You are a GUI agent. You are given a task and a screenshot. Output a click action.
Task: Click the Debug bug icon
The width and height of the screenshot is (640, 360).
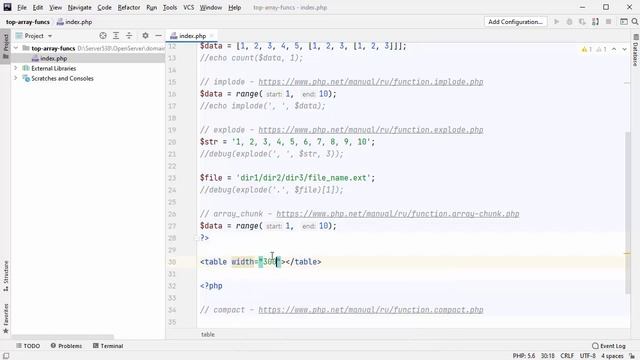pos(569,22)
